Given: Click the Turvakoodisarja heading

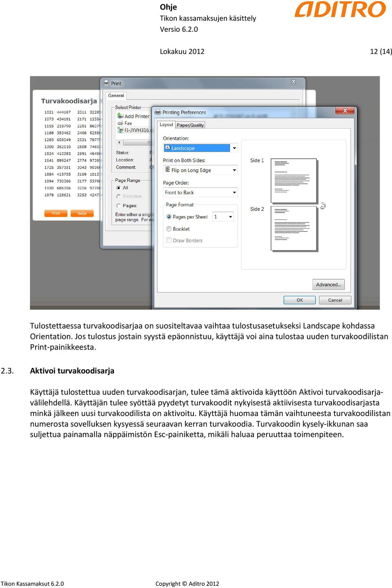Looking at the screenshot, I should pyautogui.click(x=69, y=101).
